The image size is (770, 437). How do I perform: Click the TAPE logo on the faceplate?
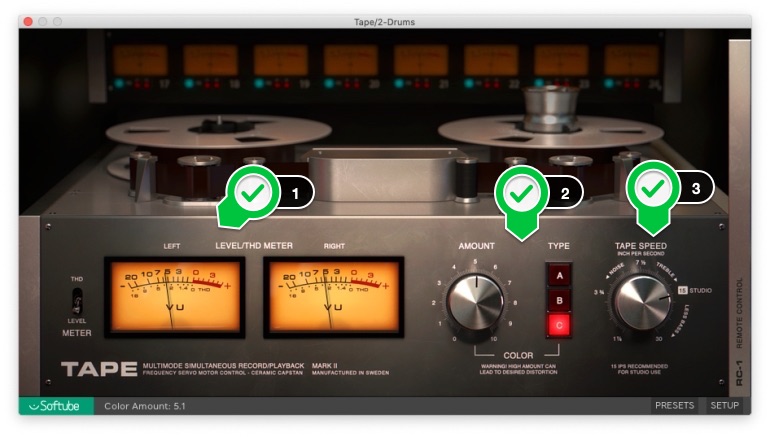pos(98,369)
